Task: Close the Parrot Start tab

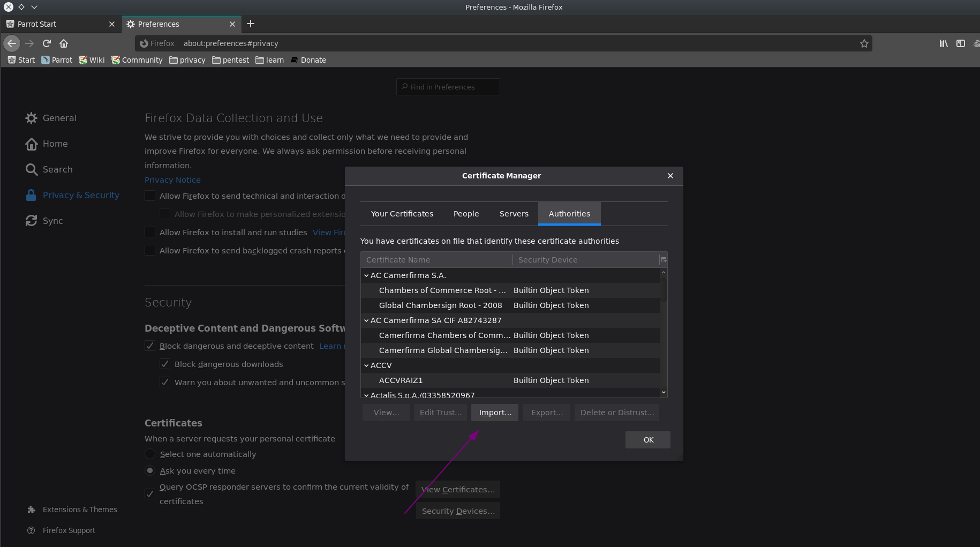Action: point(111,24)
